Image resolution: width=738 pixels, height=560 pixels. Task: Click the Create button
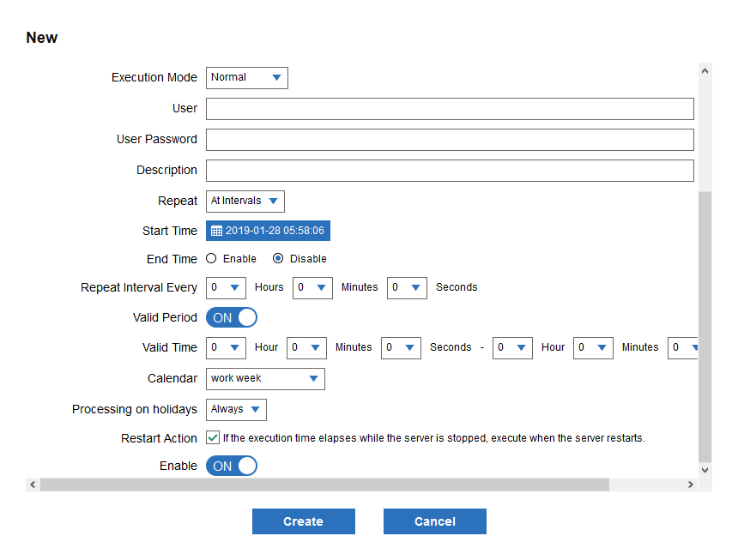303,521
